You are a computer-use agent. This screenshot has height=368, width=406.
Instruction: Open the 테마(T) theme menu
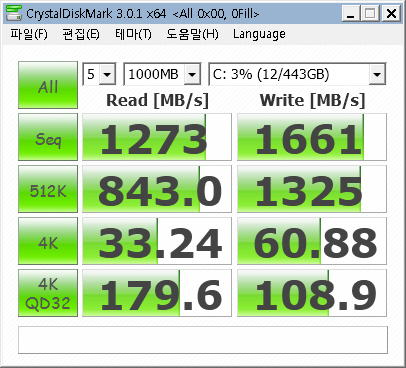(x=133, y=34)
